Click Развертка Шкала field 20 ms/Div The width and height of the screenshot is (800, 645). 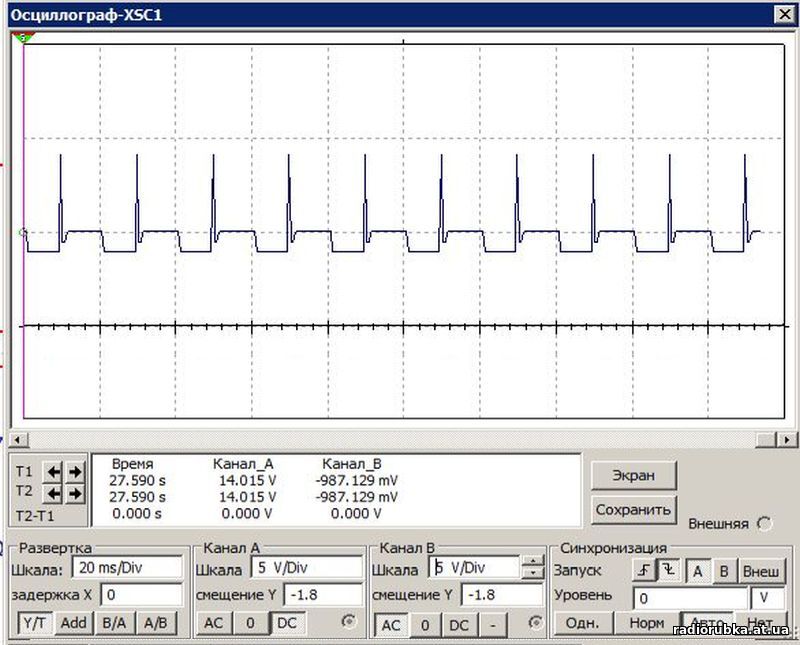click(x=127, y=567)
